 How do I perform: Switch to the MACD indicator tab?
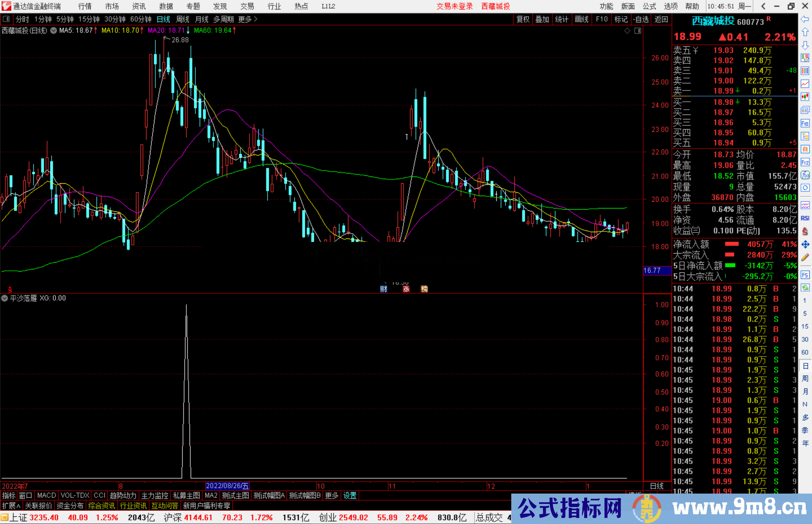coord(46,495)
